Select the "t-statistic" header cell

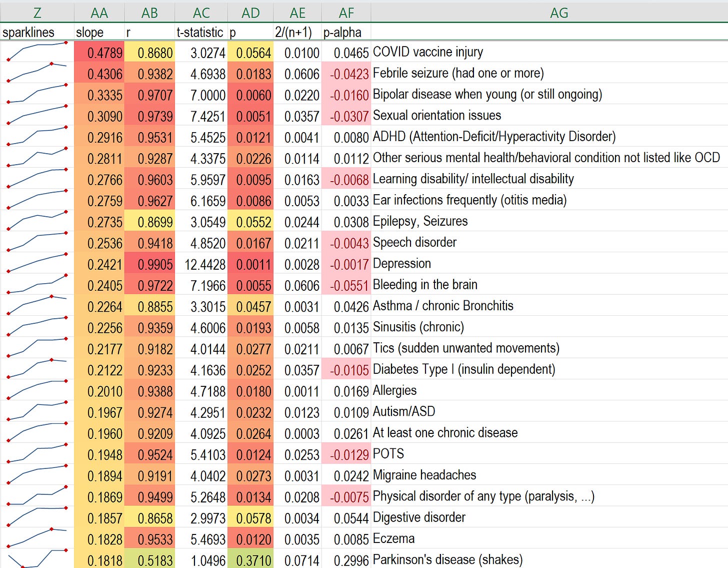pyautogui.click(x=200, y=33)
